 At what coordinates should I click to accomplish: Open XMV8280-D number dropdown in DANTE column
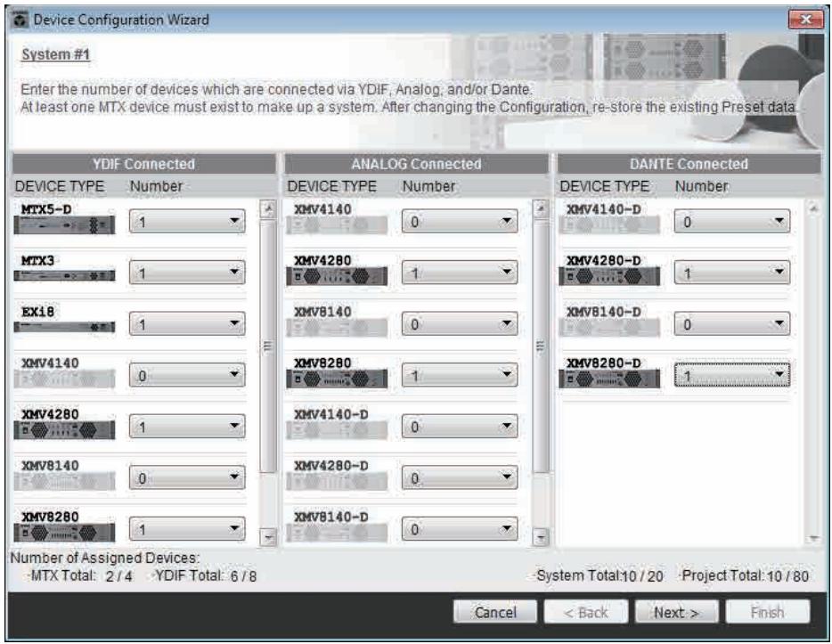point(731,376)
